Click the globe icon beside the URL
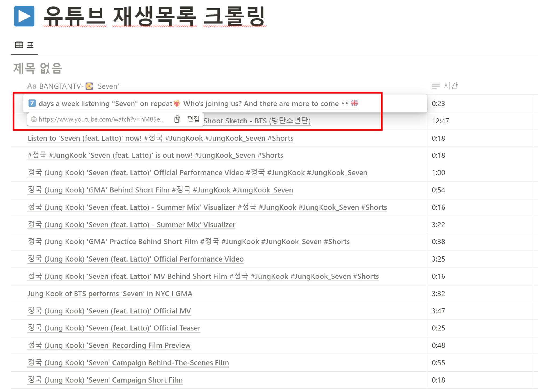 coord(34,119)
